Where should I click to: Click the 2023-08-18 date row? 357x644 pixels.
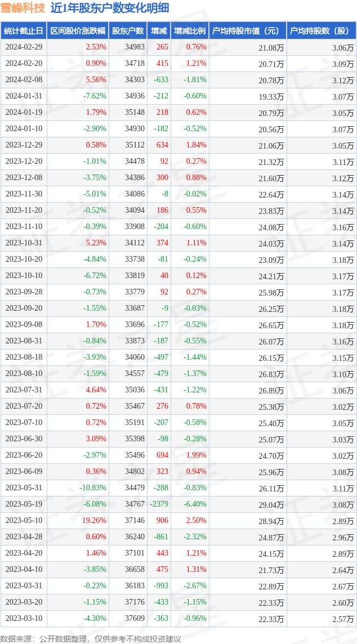pyautogui.click(x=24, y=357)
